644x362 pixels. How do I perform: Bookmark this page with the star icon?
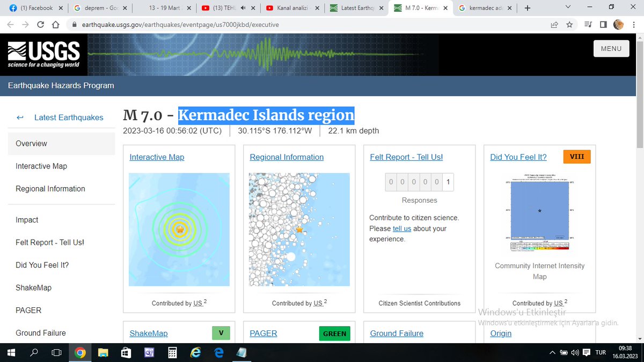pos(569,25)
